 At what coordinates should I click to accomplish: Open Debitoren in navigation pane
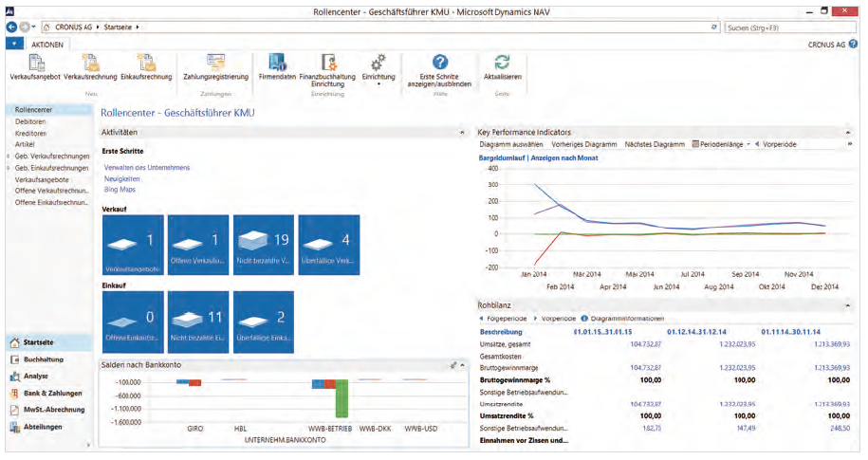coord(30,121)
